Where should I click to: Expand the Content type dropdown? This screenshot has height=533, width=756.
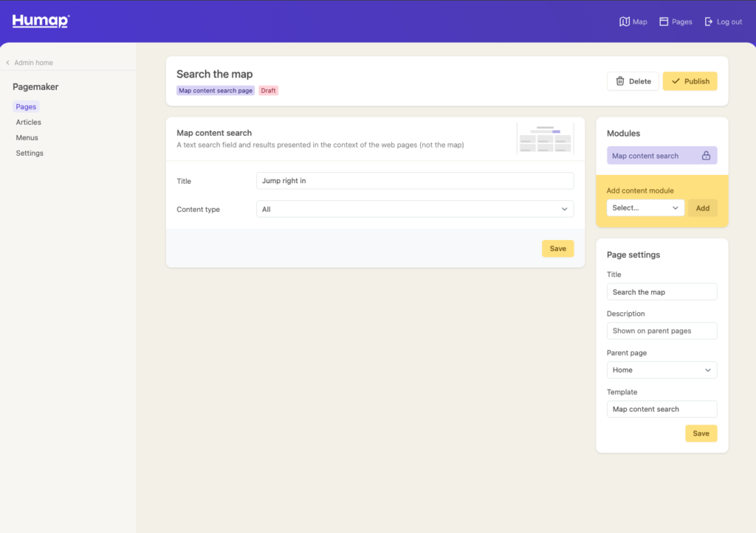(414, 210)
